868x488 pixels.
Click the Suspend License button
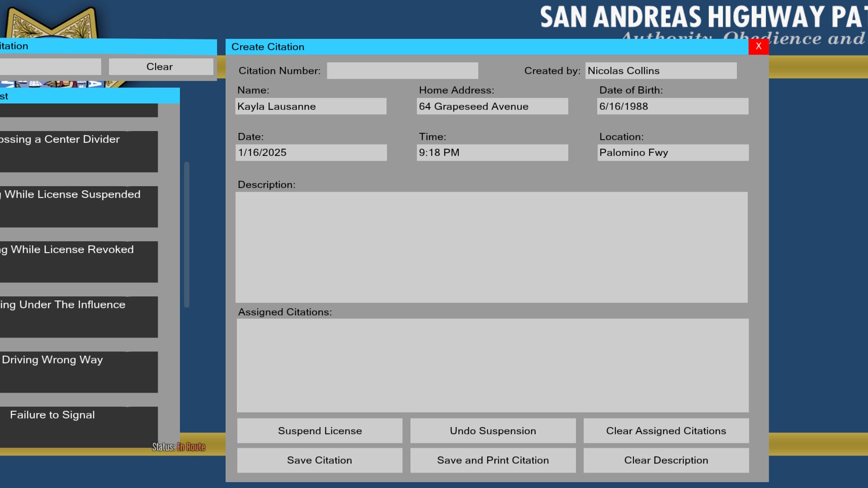(320, 431)
